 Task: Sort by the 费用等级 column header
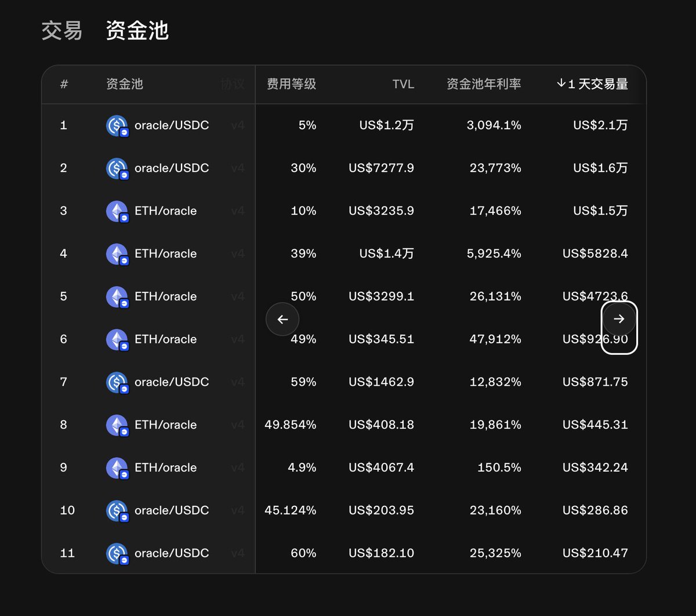pyautogui.click(x=291, y=84)
